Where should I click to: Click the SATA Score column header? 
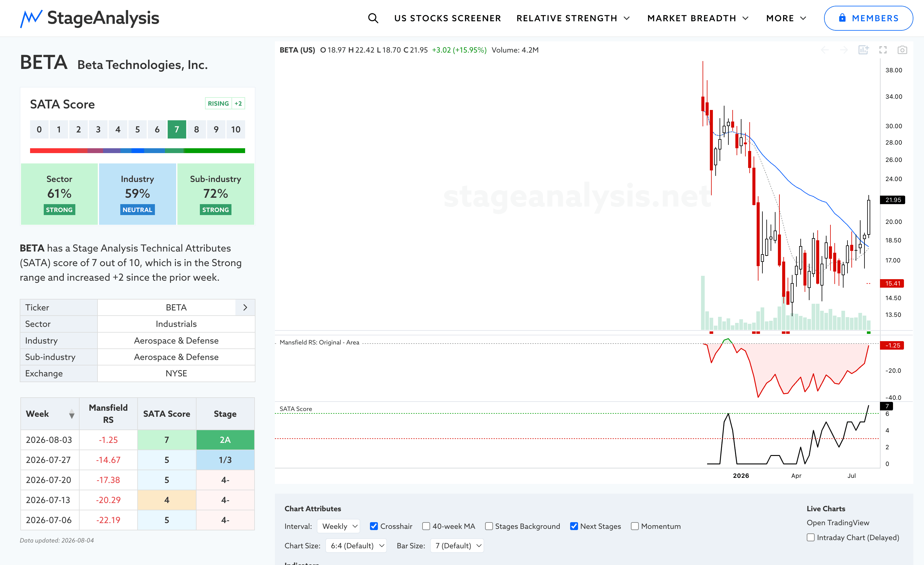[166, 414]
